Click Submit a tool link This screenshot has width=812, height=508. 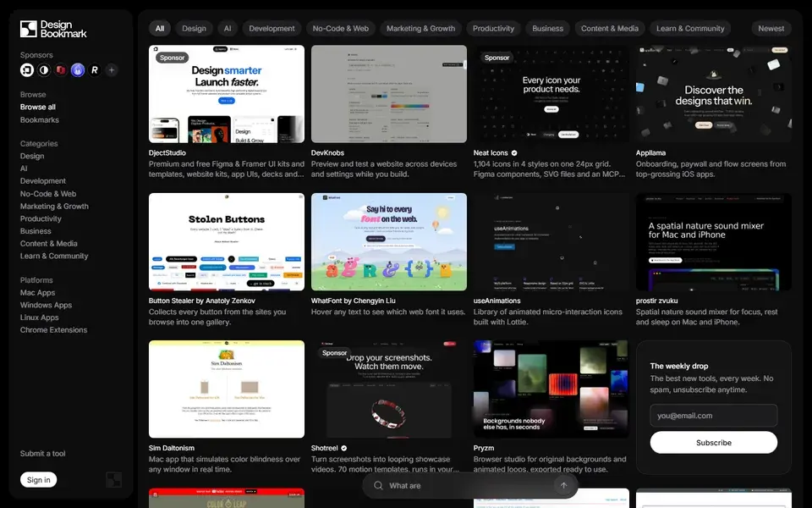pyautogui.click(x=42, y=454)
